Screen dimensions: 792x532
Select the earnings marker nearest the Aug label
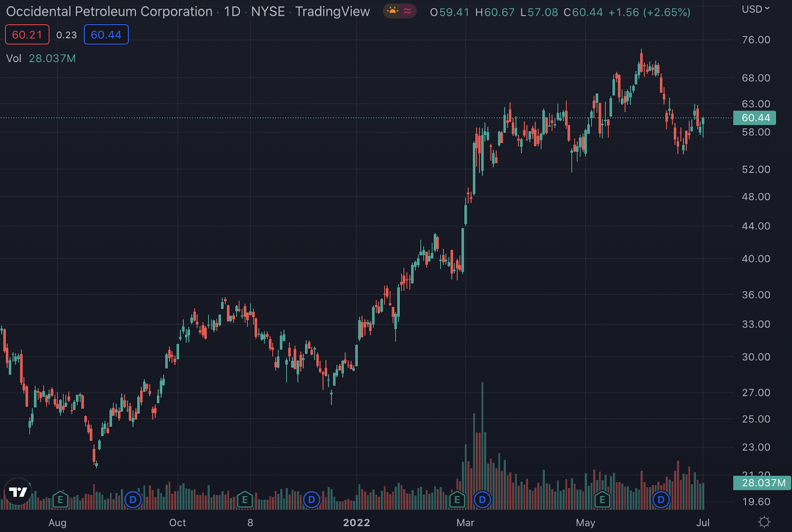[x=60, y=500]
